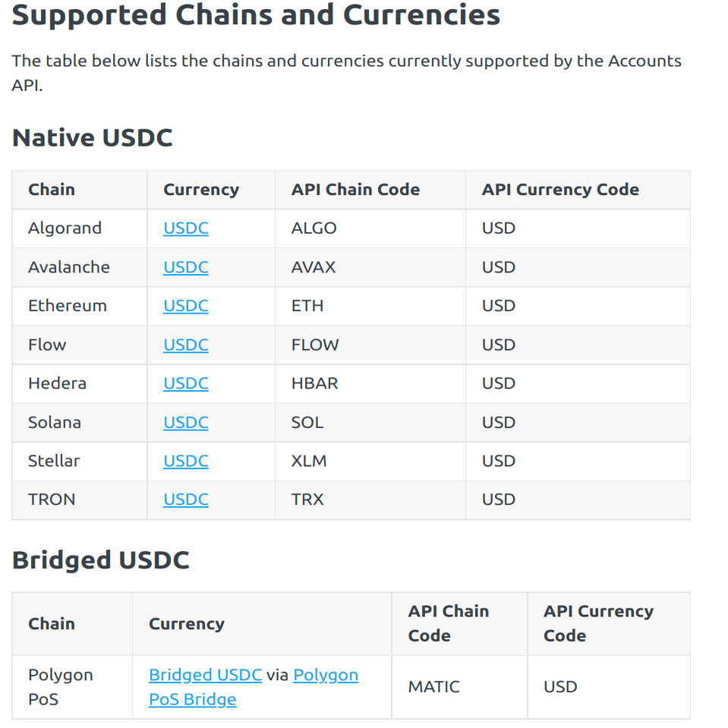Open the Bridged USDC link

click(205, 675)
